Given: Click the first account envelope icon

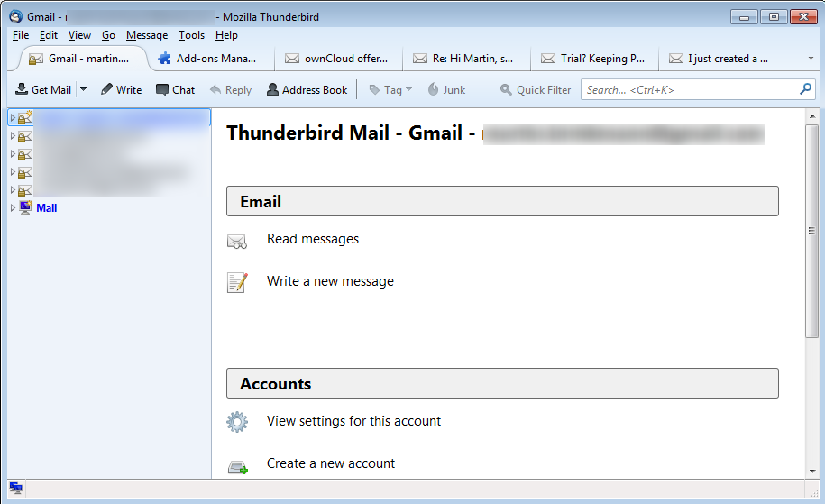Looking at the screenshot, I should pyautogui.click(x=25, y=118).
